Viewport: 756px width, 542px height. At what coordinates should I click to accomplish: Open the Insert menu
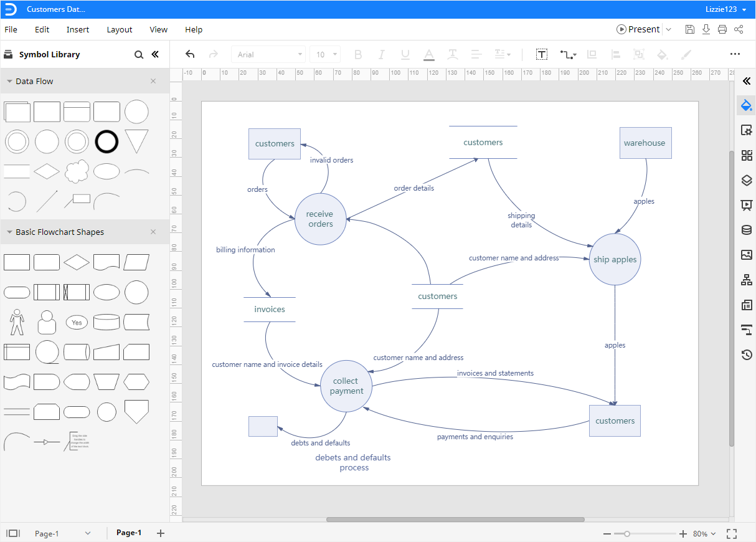tap(78, 29)
